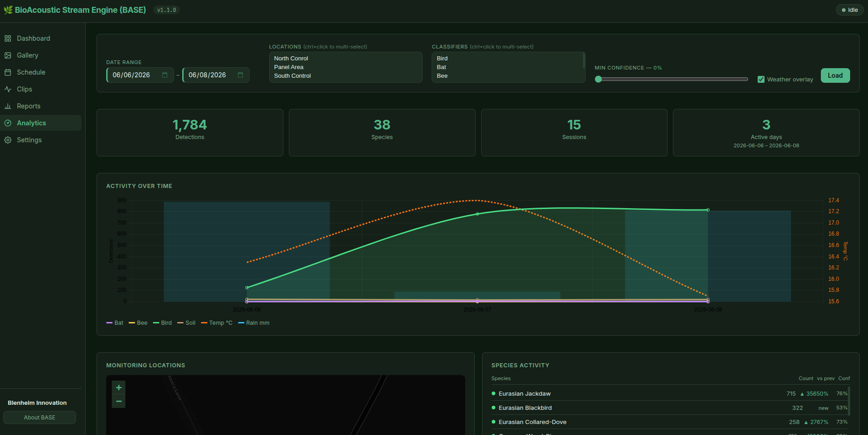Click the end date field 06/08/2026
This screenshot has height=435, width=868.
216,75
